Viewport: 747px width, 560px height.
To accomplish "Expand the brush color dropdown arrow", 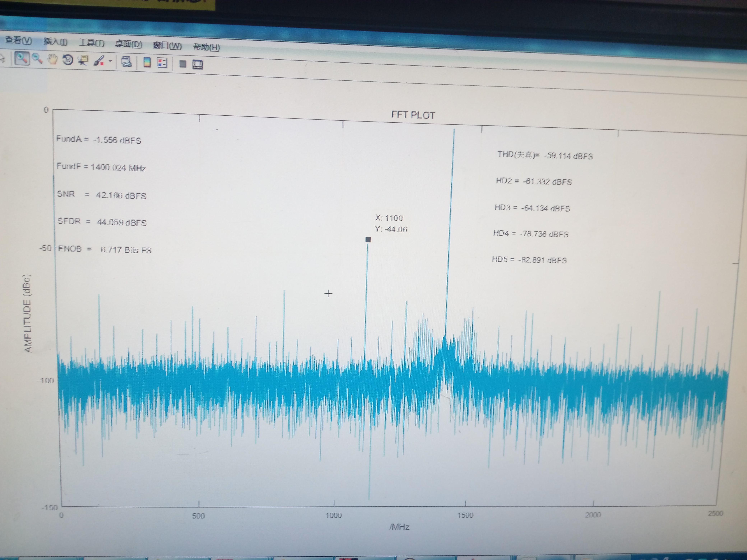I will (x=110, y=61).
